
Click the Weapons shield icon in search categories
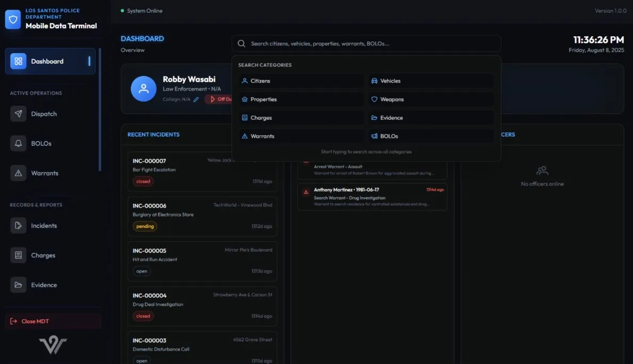coord(374,99)
